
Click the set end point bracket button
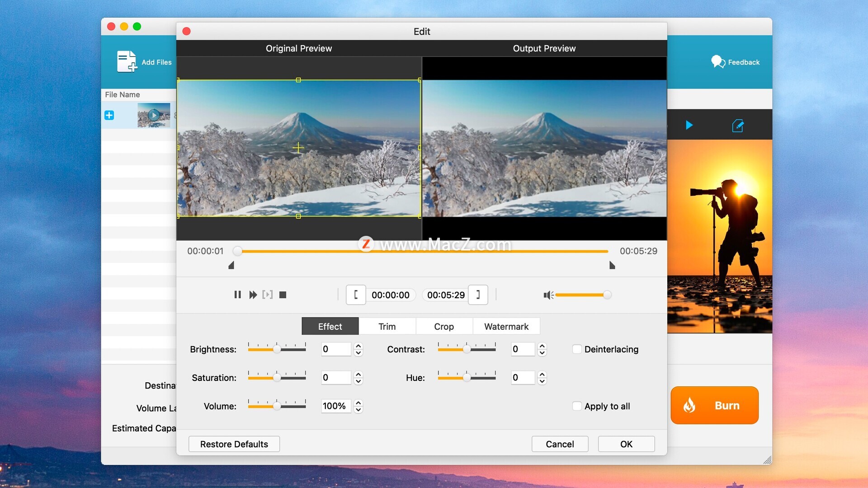coord(478,295)
